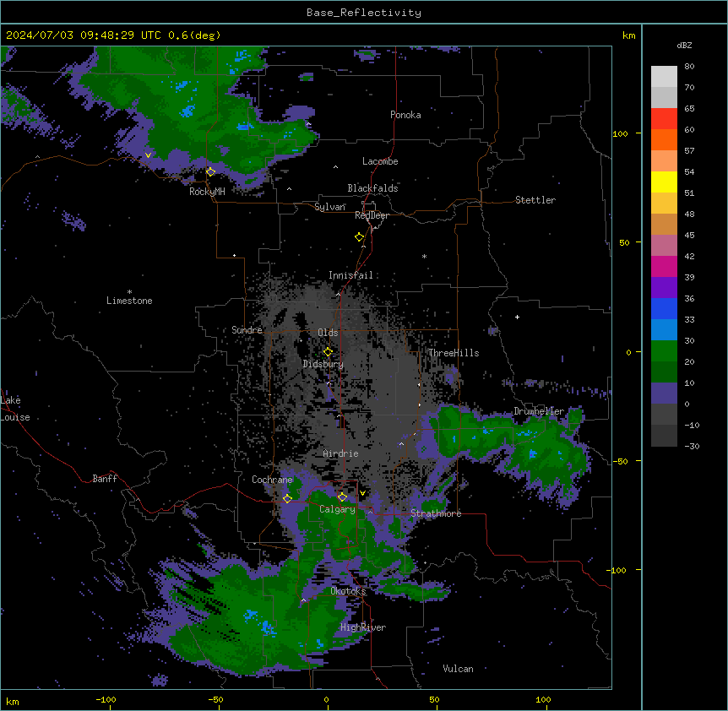
Task: Select the dark orange legend swatch between 60 and 57
Action: 664,139
